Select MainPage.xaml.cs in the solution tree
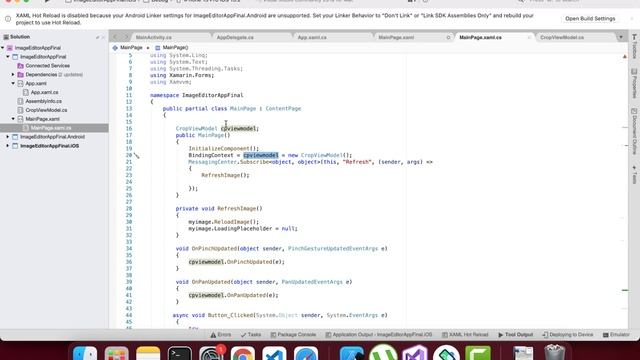Viewport: 640px width, 360px height. click(51, 128)
